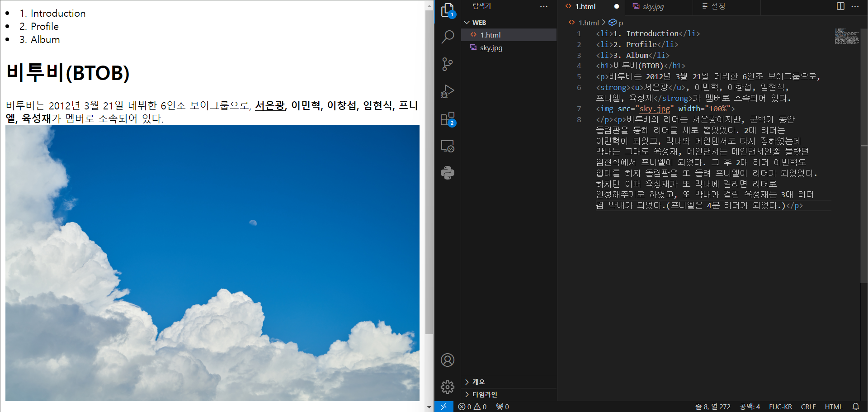Image resolution: width=868 pixels, height=412 pixels.
Task: Expand the 타임라인 timeline section
Action: (x=509, y=394)
